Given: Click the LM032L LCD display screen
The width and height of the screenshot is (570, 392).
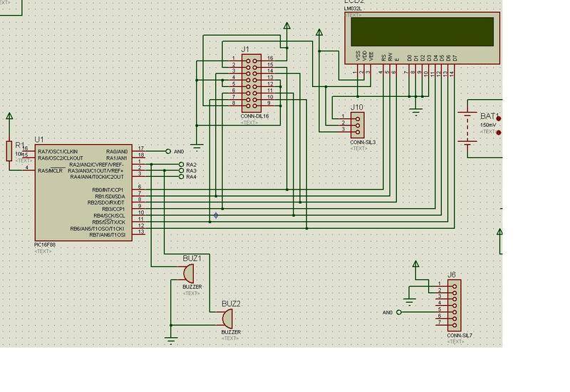Looking at the screenshot, I should click(422, 31).
